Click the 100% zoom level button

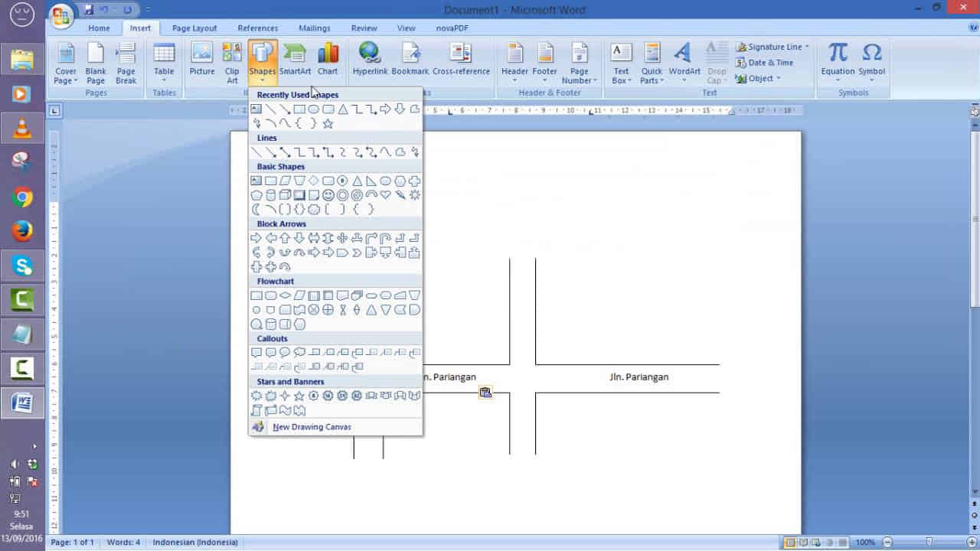coord(865,543)
